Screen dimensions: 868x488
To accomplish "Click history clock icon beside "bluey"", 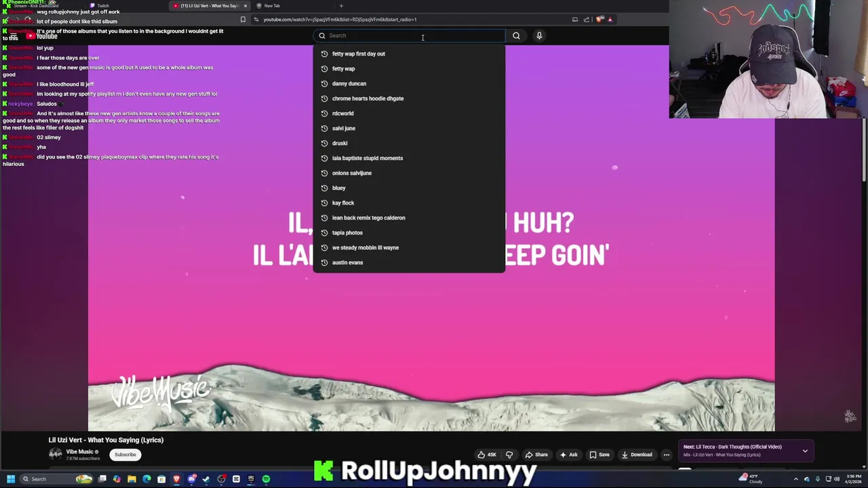I will (x=324, y=188).
